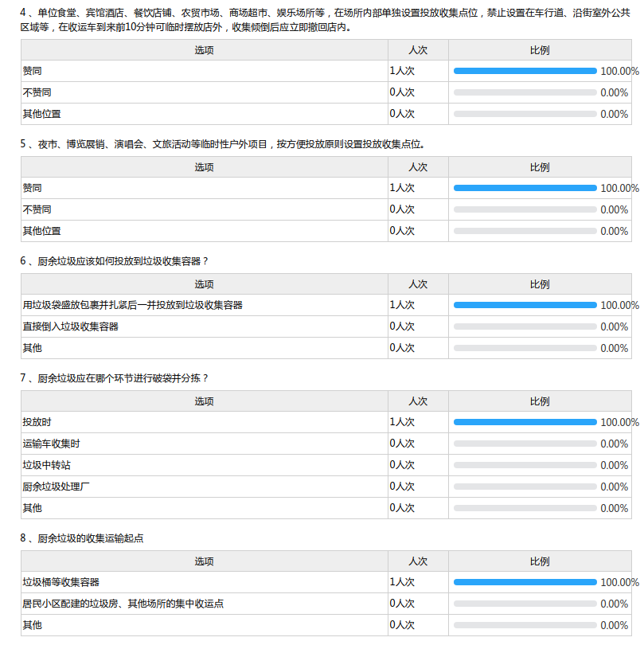The height and width of the screenshot is (649, 644).
Task: Click the gray progress bar for 直接倒入垃圾收集容器
Action: click(x=525, y=326)
